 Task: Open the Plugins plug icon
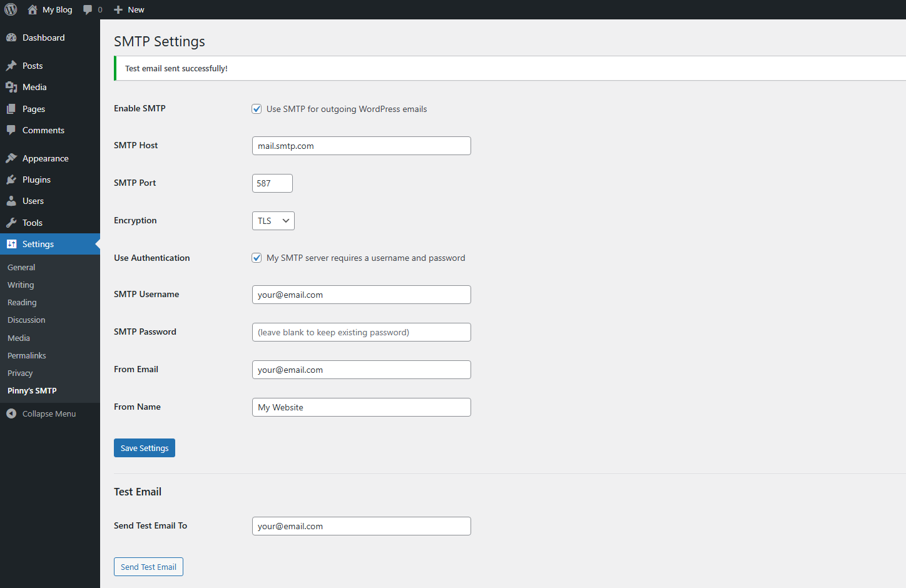11,180
